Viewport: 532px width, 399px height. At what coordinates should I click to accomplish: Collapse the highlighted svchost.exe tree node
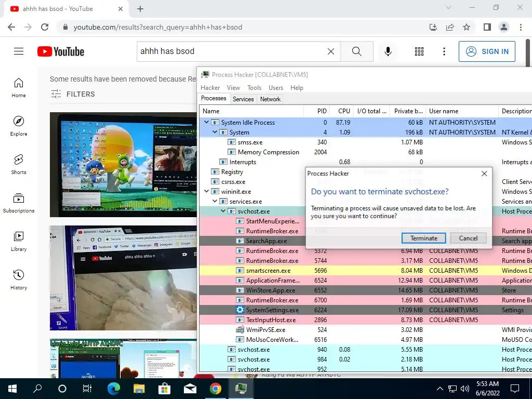[x=223, y=211]
